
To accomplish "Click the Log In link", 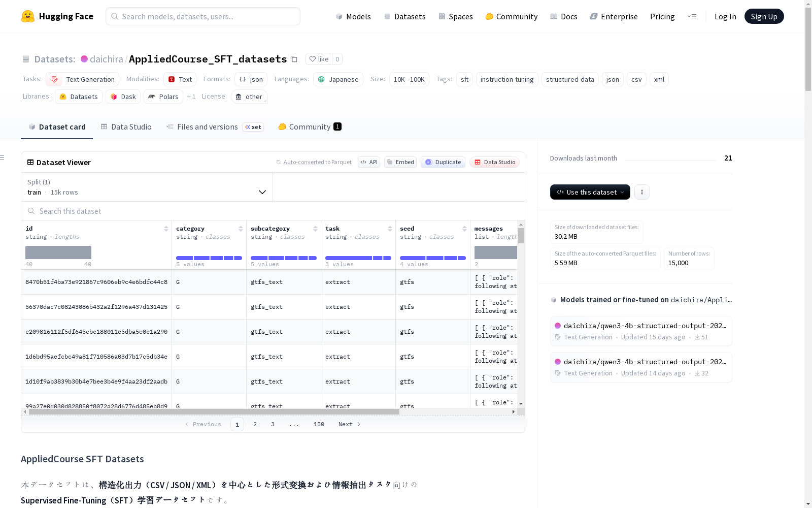I will [725, 16].
